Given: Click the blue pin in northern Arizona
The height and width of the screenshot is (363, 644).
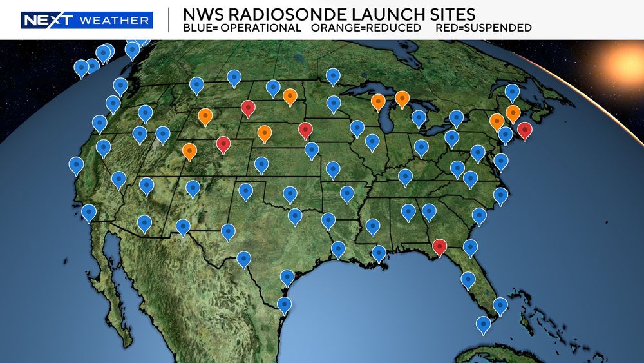Looking at the screenshot, I should tap(147, 186).
